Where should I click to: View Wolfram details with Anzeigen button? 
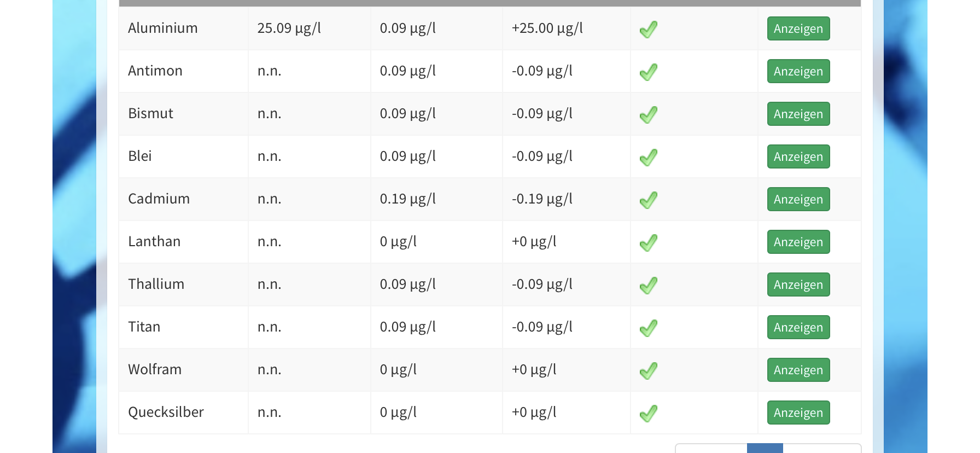point(798,370)
